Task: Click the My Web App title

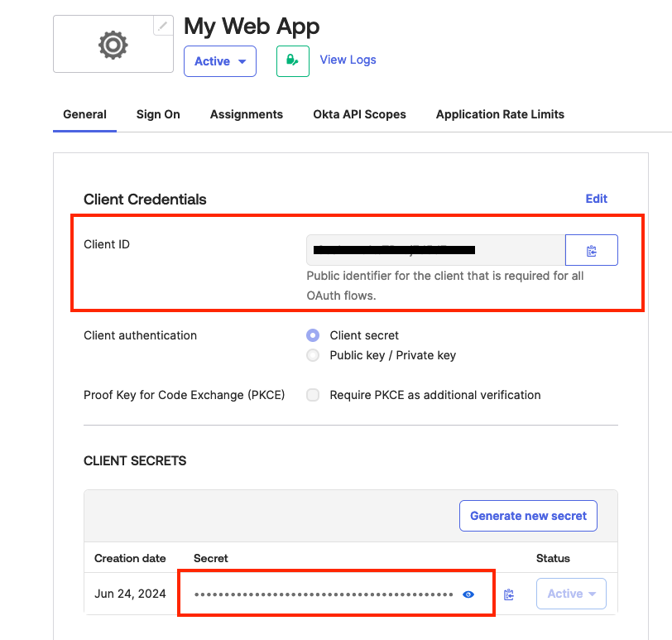Action: tap(252, 26)
